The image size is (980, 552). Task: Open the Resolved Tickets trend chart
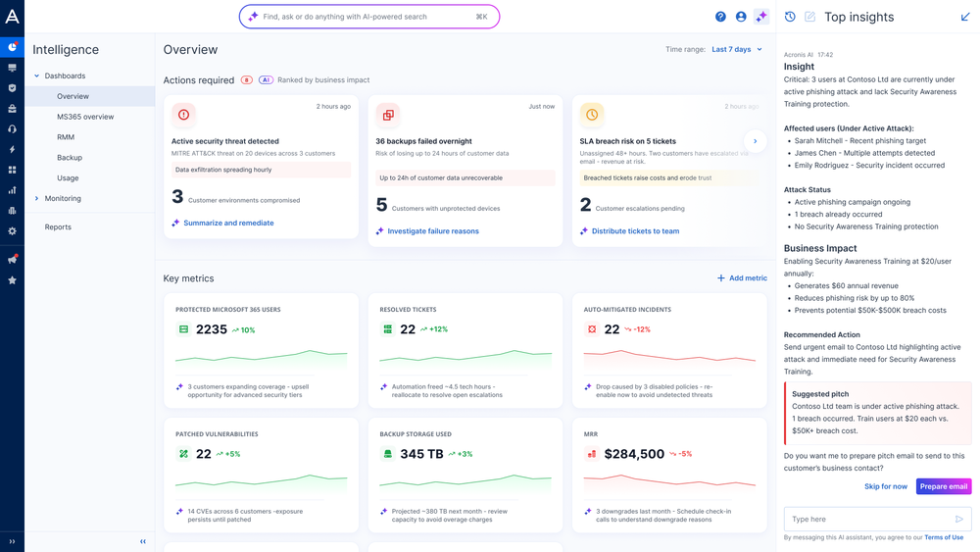pyautogui.click(x=465, y=358)
